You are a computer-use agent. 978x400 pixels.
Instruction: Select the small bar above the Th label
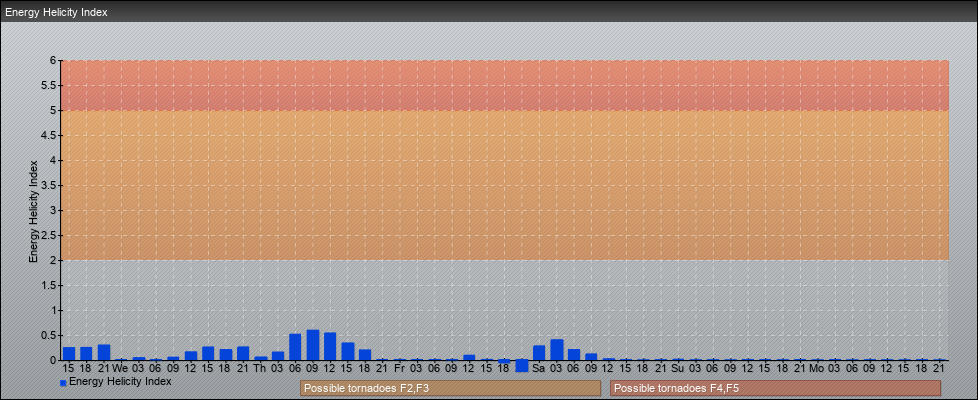[261, 358]
